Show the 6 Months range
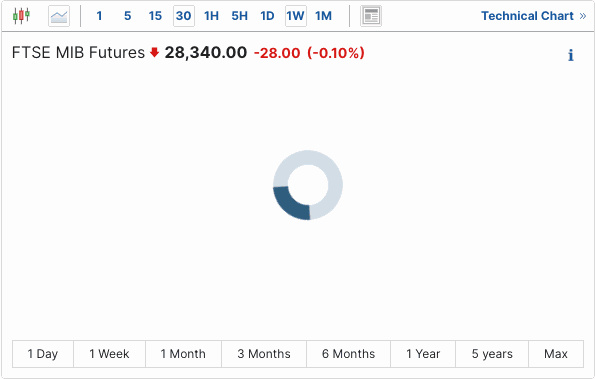The width and height of the screenshot is (595, 379). click(348, 354)
